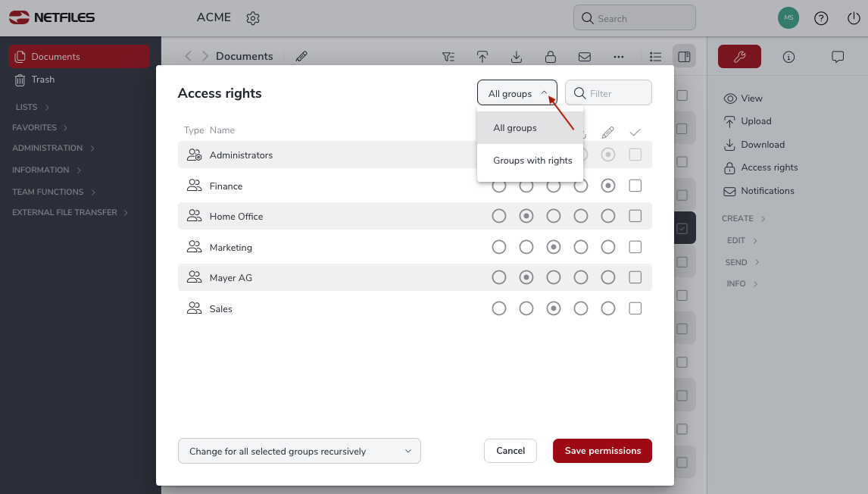The height and width of the screenshot is (494, 868).
Task: Switch to list view icon
Action: pos(655,57)
